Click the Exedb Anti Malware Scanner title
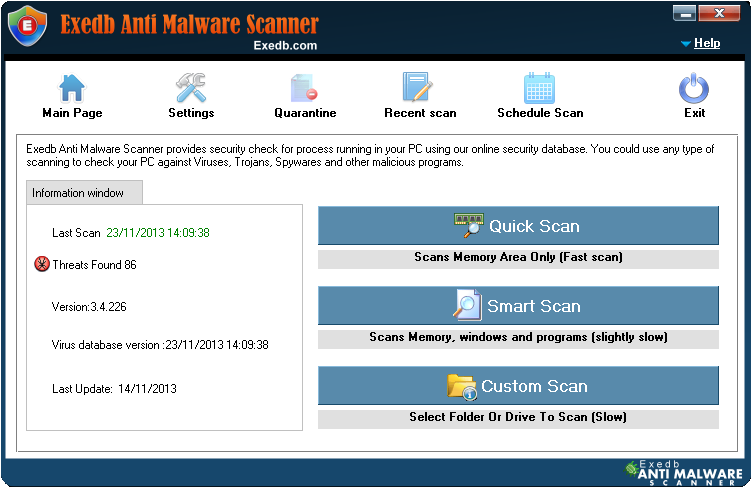Viewport: 751px width, 487px height. click(189, 24)
